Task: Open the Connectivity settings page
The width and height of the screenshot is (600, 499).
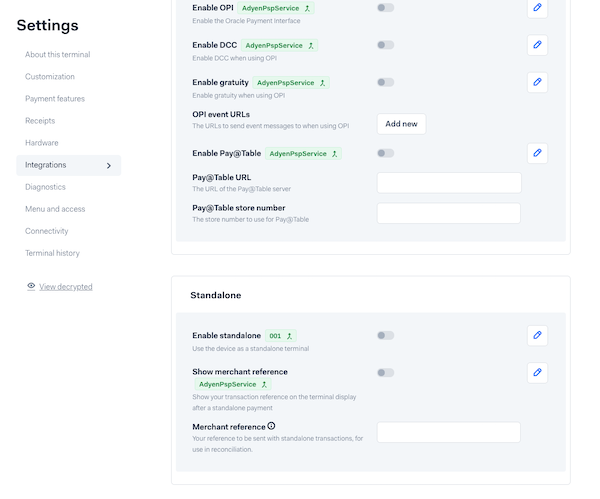Action: pos(46,231)
